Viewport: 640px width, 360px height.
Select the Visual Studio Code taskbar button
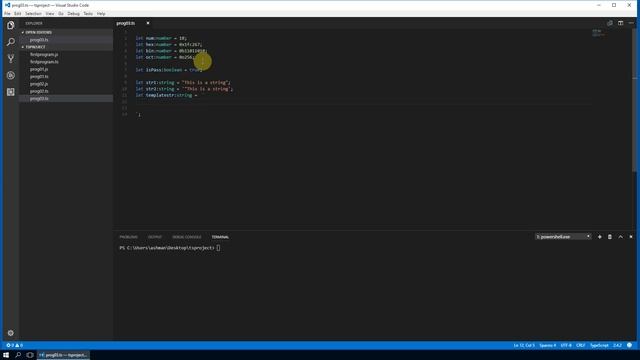pos(63,355)
